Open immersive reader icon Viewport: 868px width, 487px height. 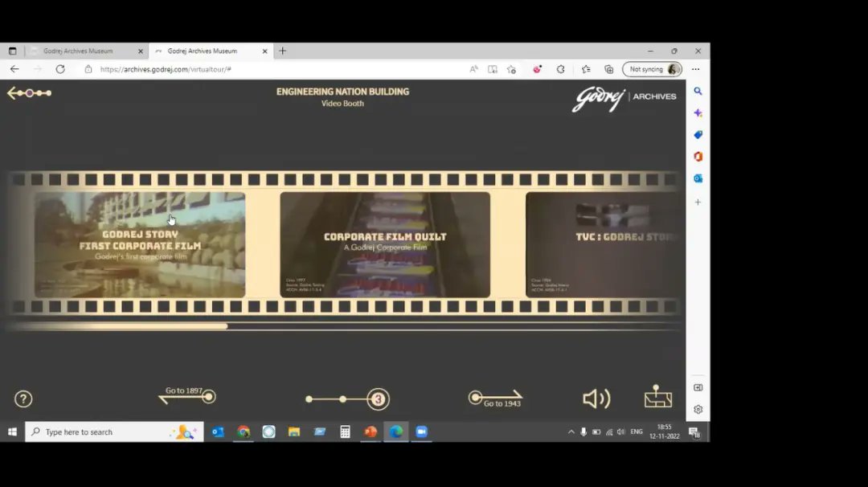[x=492, y=69]
